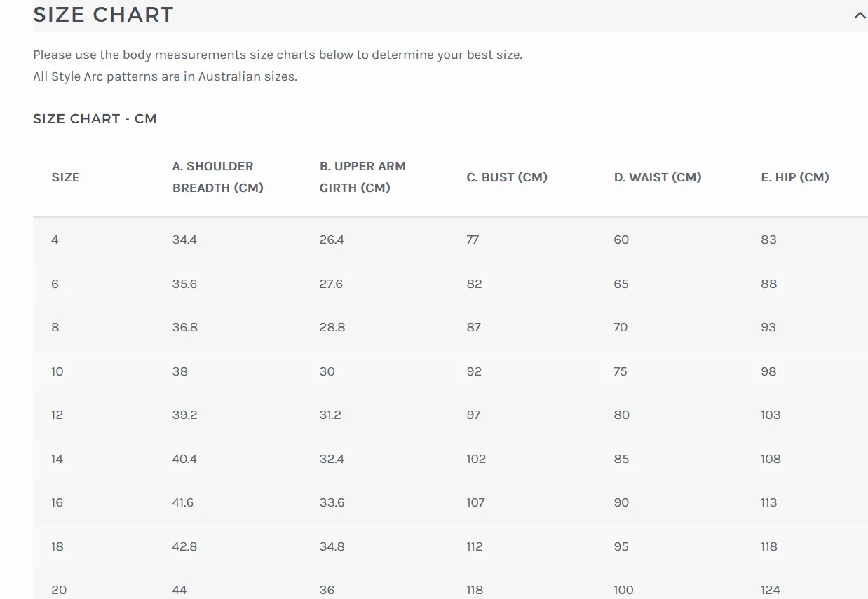Screen dimensions: 868x599
Task: Click the D. Waist (CM) column header
Action: point(658,177)
